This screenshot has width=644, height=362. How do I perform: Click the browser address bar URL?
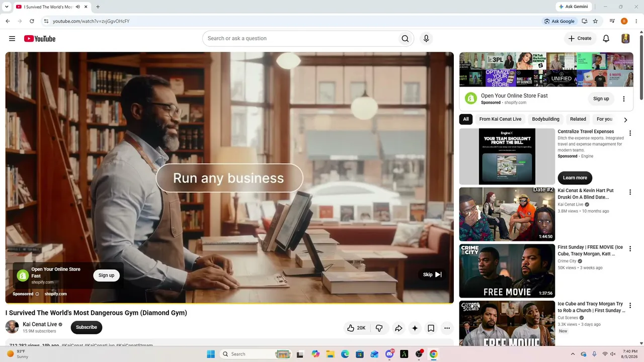coord(91,21)
